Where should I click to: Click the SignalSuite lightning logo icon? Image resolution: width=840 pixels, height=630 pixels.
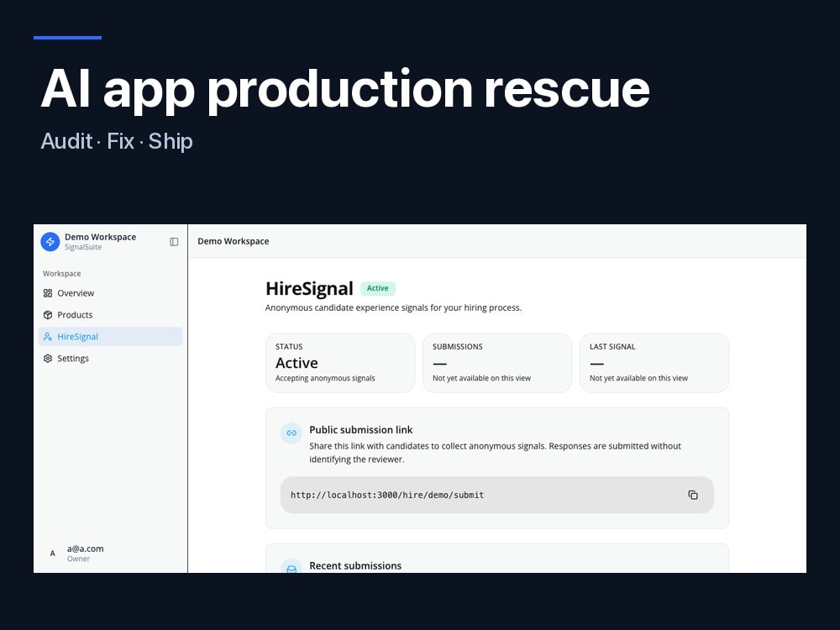pos(50,242)
